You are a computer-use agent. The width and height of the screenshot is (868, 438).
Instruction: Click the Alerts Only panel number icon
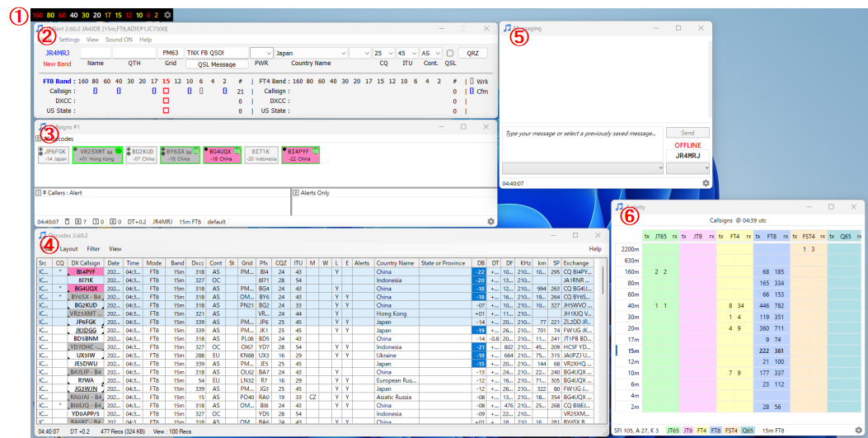point(296,193)
